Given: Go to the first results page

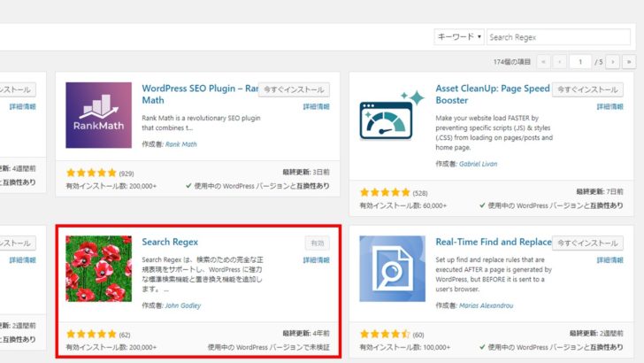Looking at the screenshot, I should click(543, 62).
